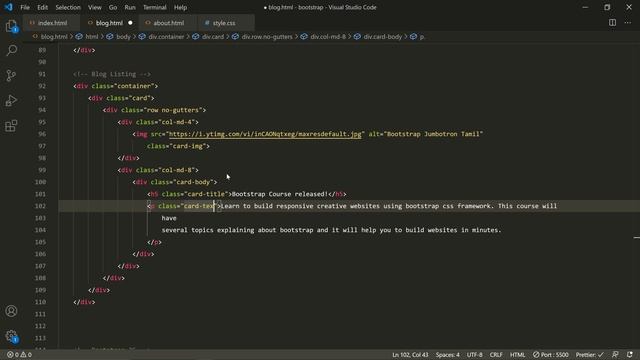This screenshot has height=360, width=640.
Task: Open the Extensions view icon
Action: click(11, 126)
